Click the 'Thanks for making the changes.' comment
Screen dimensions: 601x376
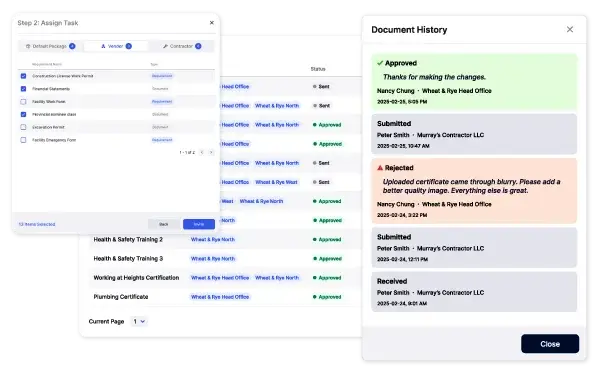(x=434, y=77)
